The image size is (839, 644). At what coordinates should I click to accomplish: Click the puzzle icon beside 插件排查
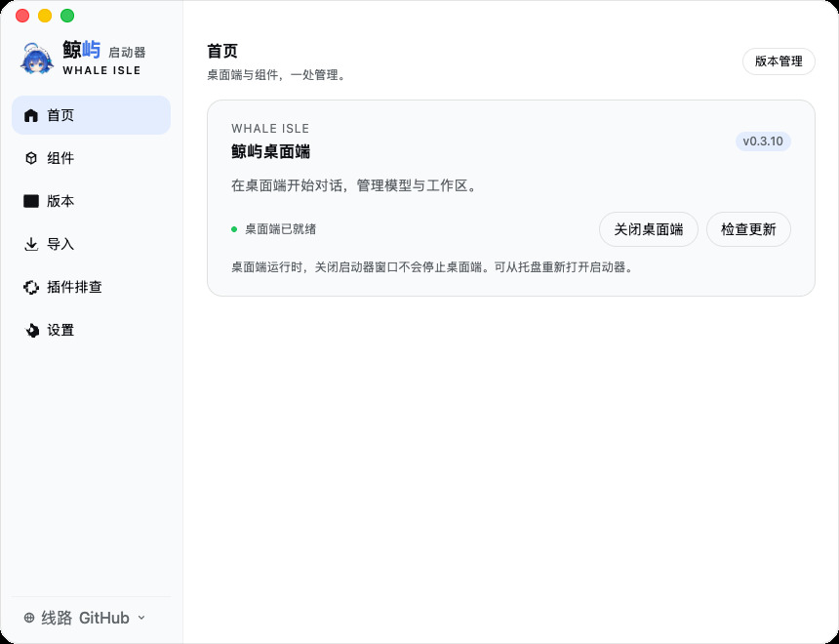click(31, 287)
